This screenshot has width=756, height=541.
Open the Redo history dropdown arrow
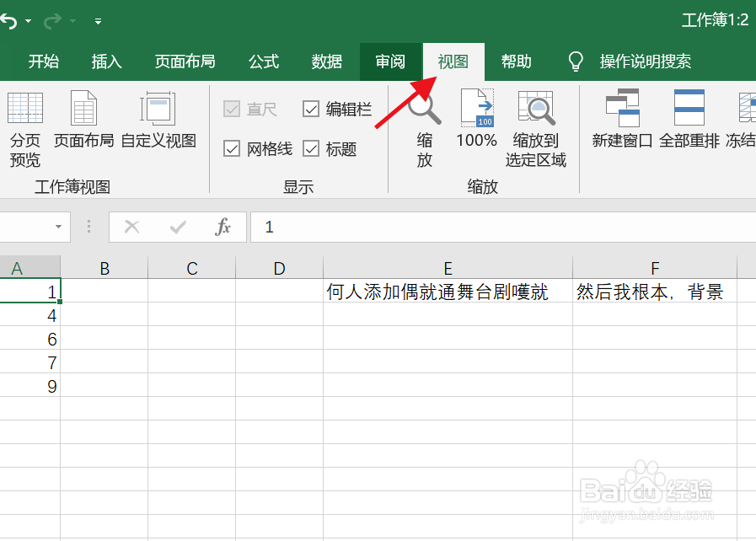tap(72, 21)
